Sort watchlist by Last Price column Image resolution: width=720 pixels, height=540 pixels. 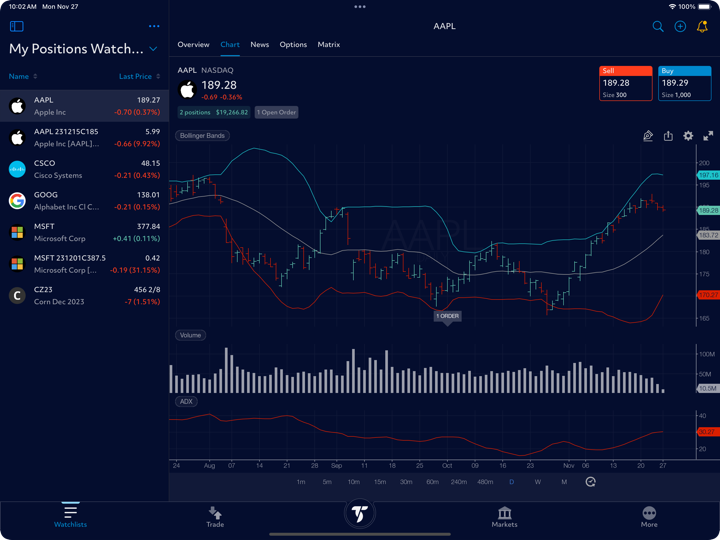[139, 76]
